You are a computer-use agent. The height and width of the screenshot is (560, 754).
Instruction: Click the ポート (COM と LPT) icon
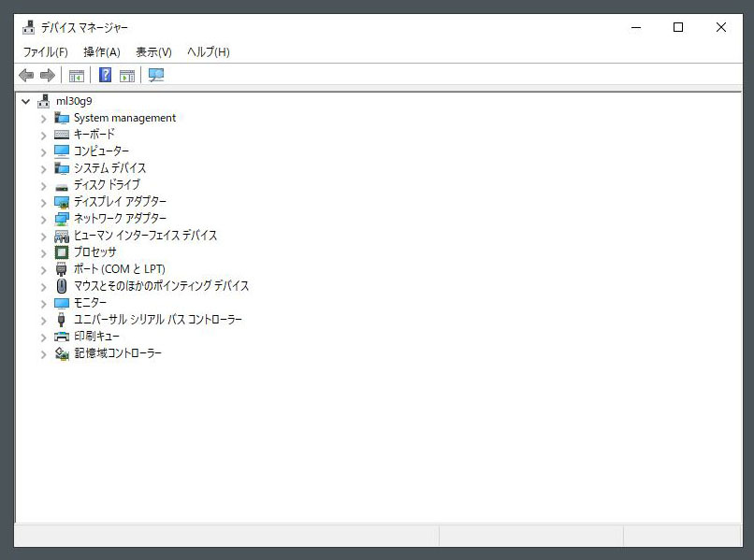(61, 269)
